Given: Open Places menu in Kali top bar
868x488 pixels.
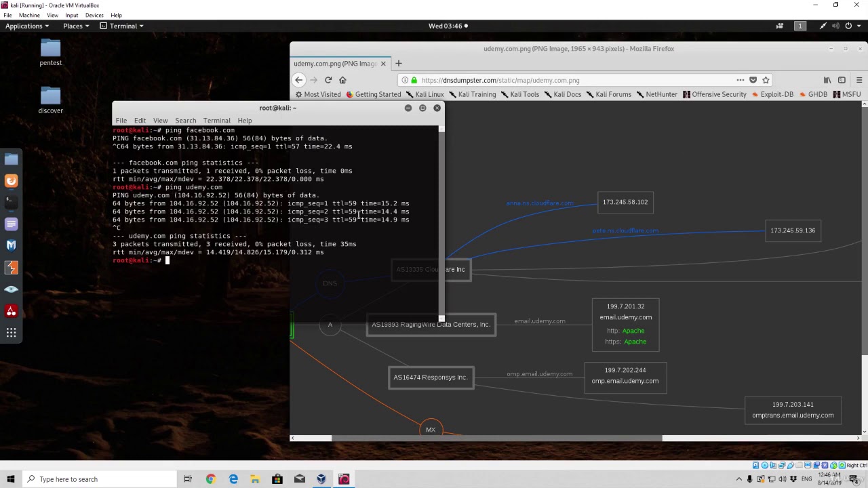Looking at the screenshot, I should [76, 26].
